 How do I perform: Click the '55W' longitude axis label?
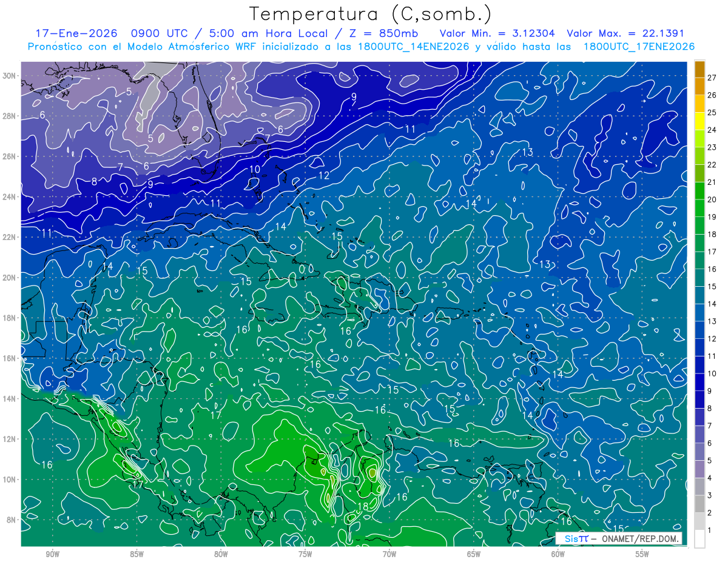(642, 554)
